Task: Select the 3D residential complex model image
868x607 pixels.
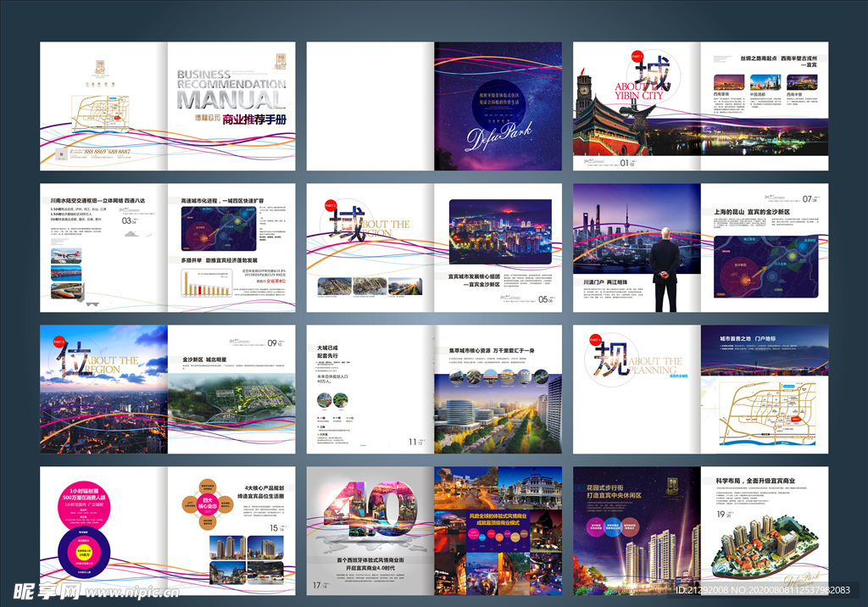Action: click(765, 546)
